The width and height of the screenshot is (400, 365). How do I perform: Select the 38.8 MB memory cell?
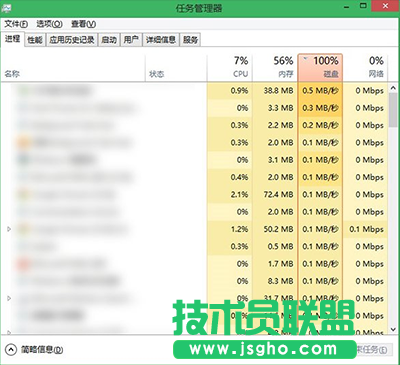[x=275, y=90]
